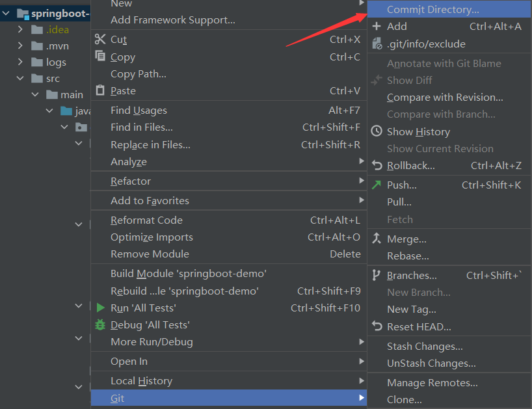Click the Debug bug icon
Viewport: 532px width, 409px height.
tap(100, 324)
